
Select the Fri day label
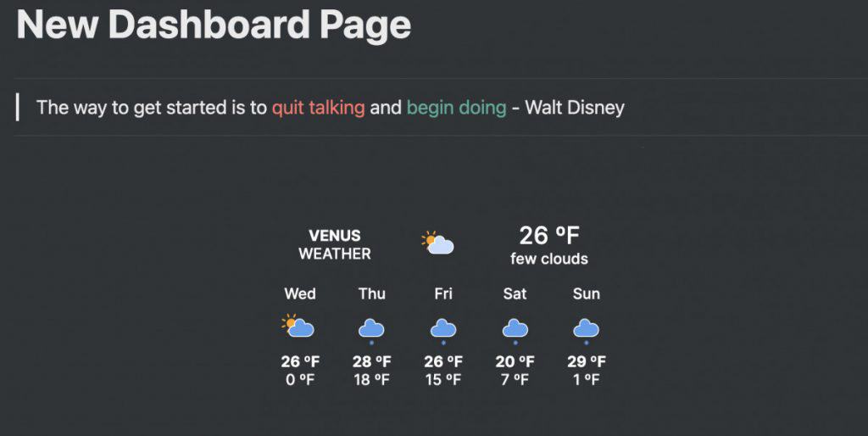(443, 293)
